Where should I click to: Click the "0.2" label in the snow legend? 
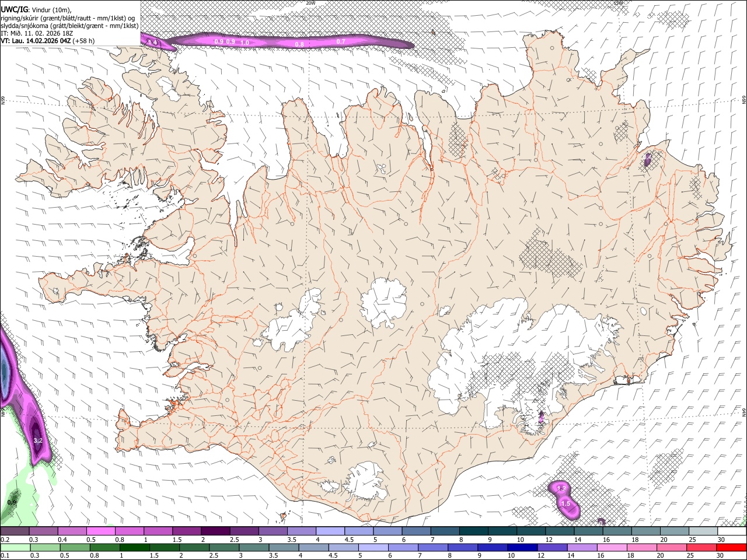tap(4, 540)
